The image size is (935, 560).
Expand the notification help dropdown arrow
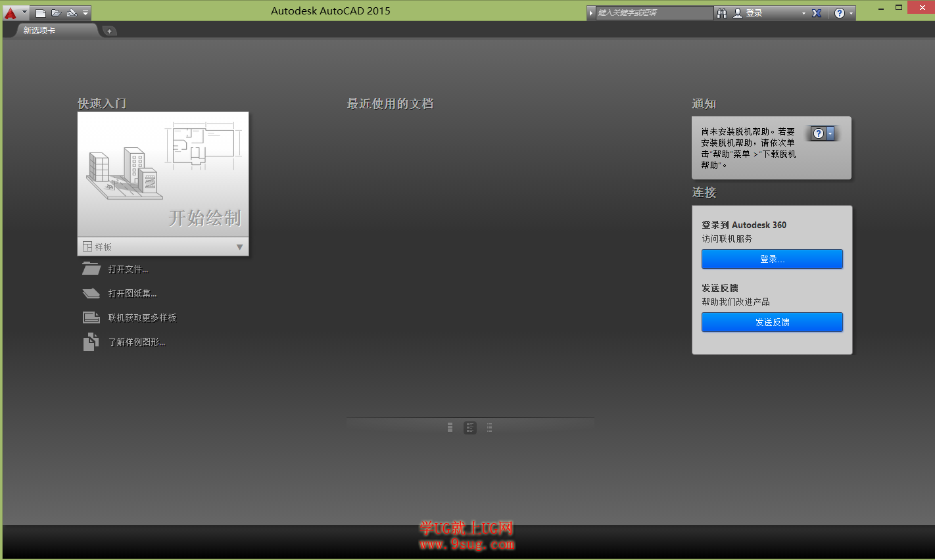pos(830,133)
